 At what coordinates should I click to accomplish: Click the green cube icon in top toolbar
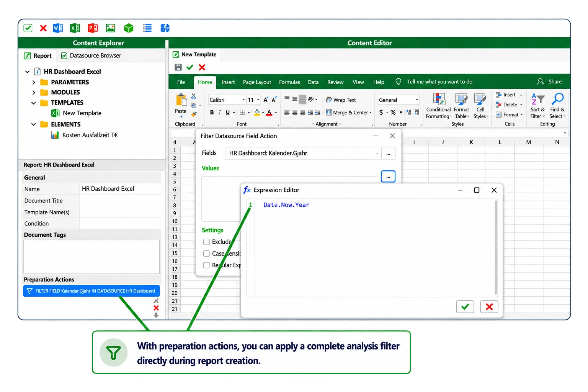tap(129, 28)
